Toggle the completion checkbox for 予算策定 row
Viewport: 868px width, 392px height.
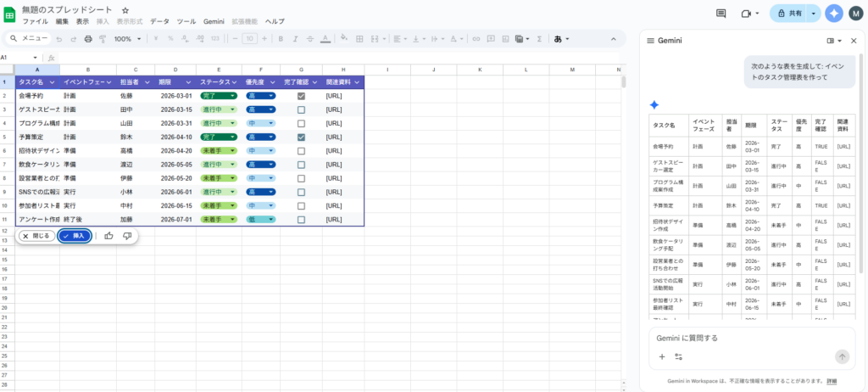click(x=301, y=137)
